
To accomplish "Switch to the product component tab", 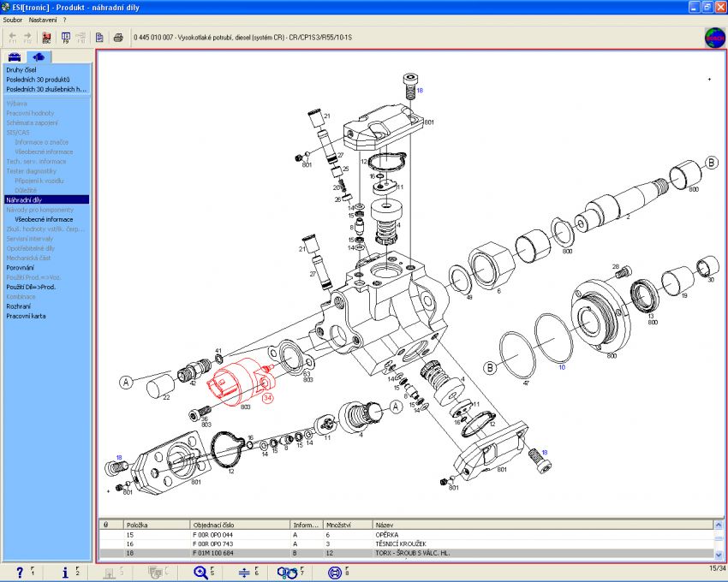I will pos(40,56).
